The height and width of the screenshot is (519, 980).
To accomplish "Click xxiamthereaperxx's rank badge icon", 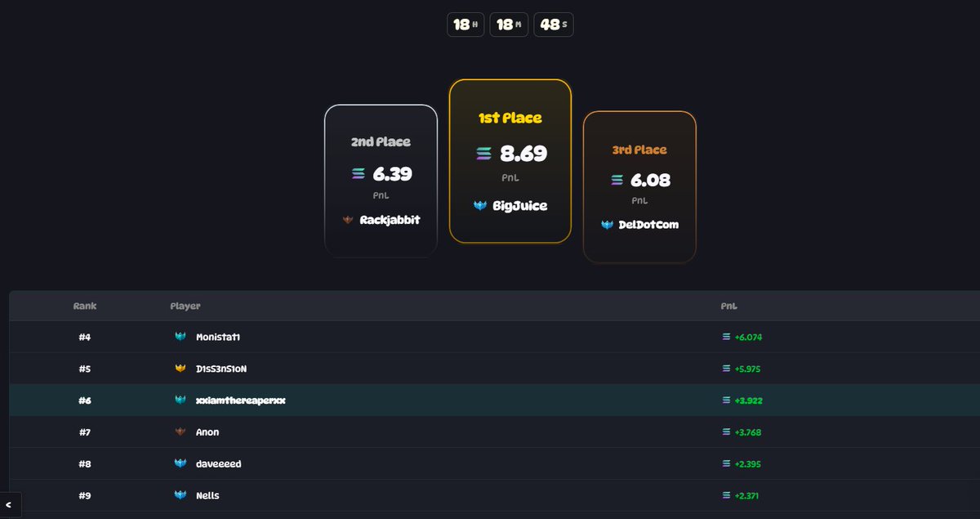I will tap(180, 400).
